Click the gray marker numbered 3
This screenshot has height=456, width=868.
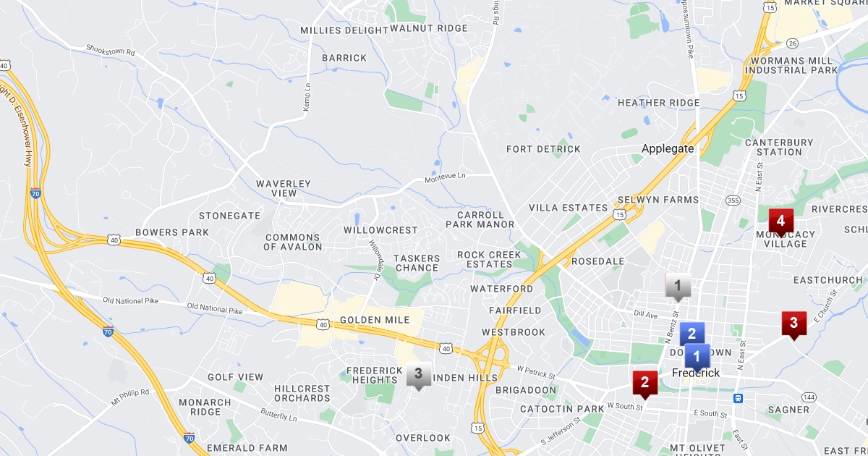tap(418, 376)
